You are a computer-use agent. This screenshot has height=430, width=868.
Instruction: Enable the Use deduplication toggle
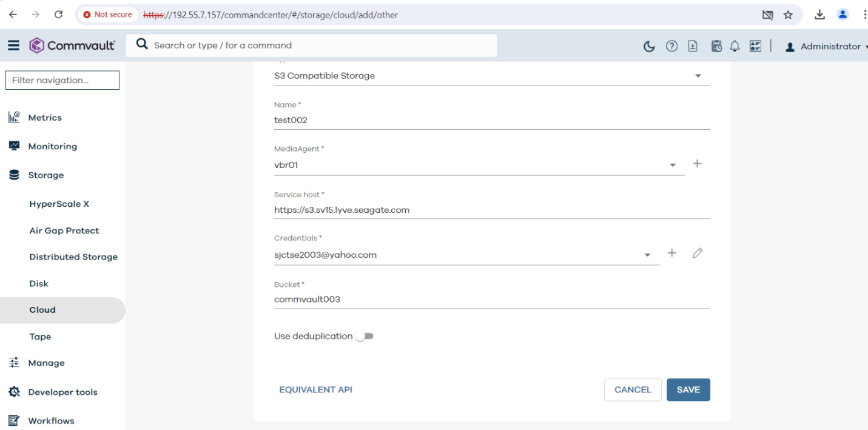pyautogui.click(x=365, y=337)
